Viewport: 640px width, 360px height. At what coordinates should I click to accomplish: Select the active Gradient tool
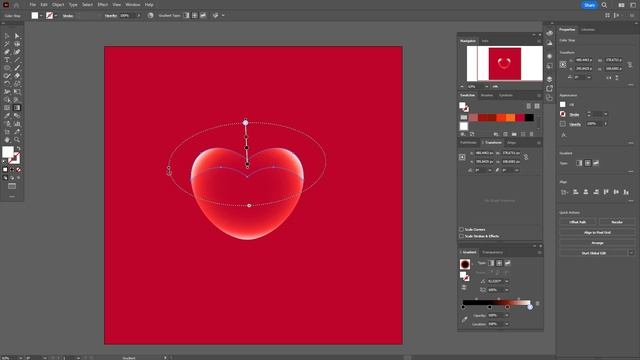17,108
